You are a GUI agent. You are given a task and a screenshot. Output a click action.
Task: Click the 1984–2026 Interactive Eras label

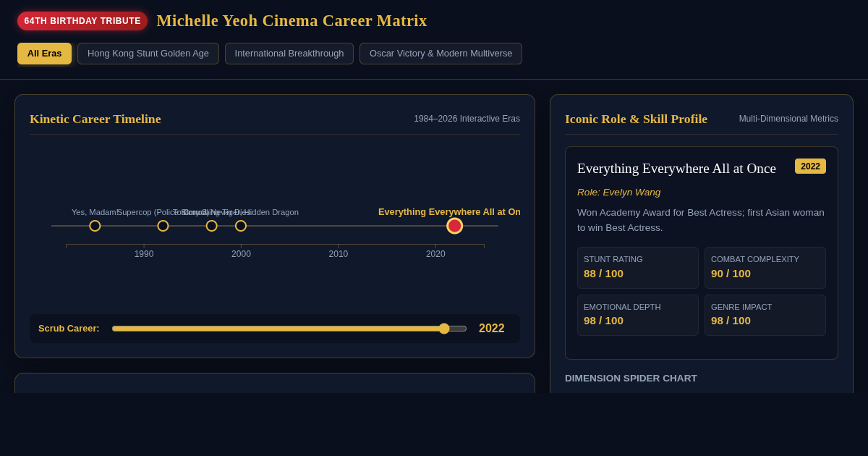click(467, 119)
